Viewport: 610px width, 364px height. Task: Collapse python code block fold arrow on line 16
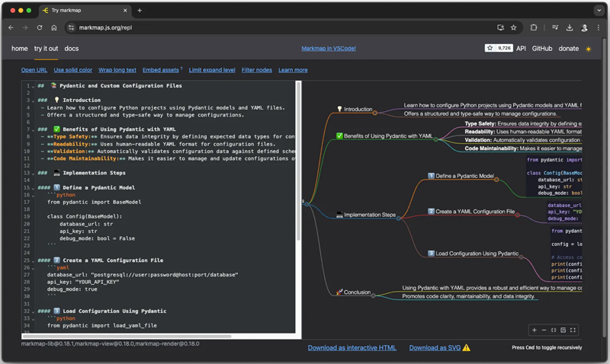tap(33, 196)
